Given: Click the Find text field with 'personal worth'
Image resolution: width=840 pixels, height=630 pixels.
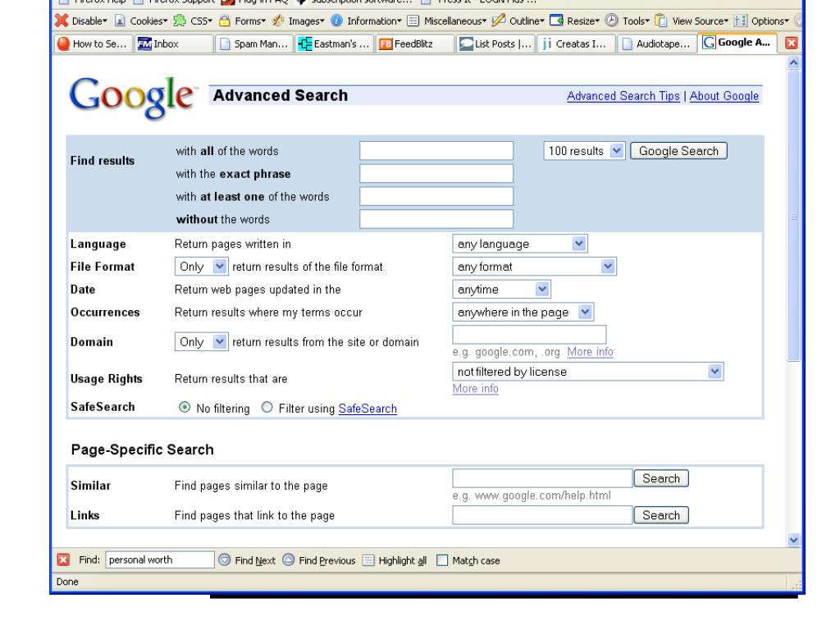Looking at the screenshot, I should point(160,559).
